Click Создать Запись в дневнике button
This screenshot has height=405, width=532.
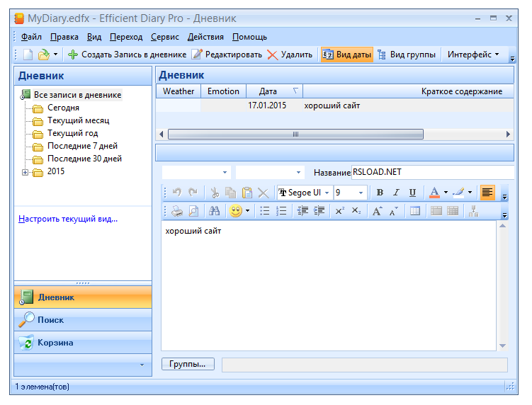point(127,55)
